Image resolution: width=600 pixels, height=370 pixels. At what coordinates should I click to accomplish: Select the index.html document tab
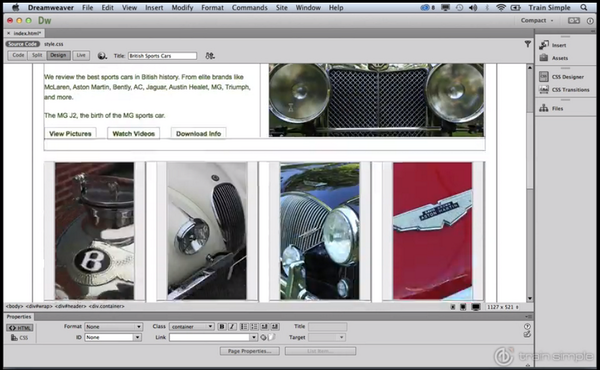click(x=24, y=33)
